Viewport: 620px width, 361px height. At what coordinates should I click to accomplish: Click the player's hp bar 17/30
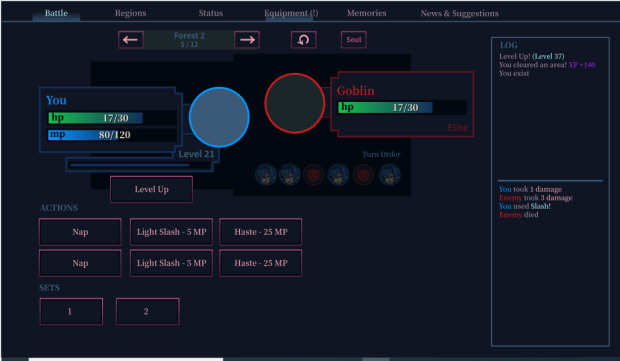(112, 118)
